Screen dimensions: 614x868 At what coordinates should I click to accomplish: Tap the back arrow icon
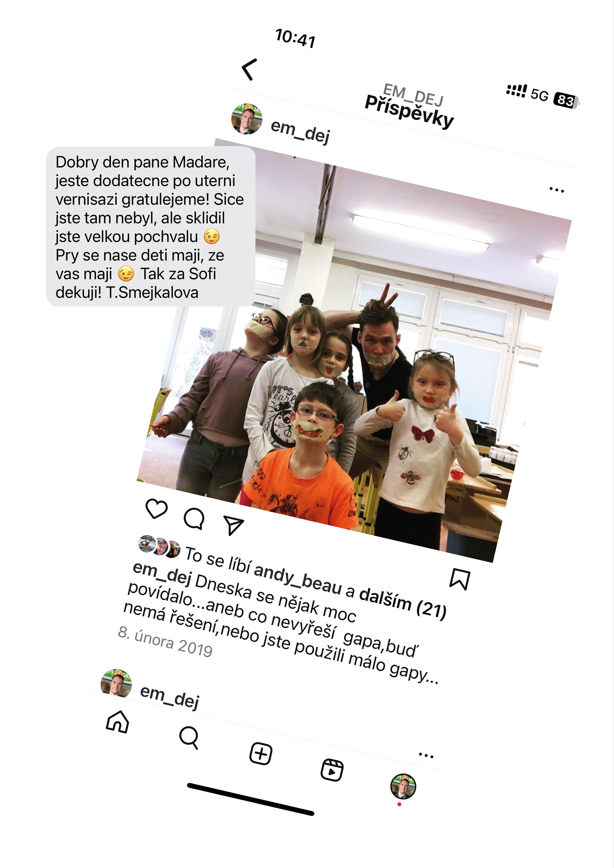[249, 70]
